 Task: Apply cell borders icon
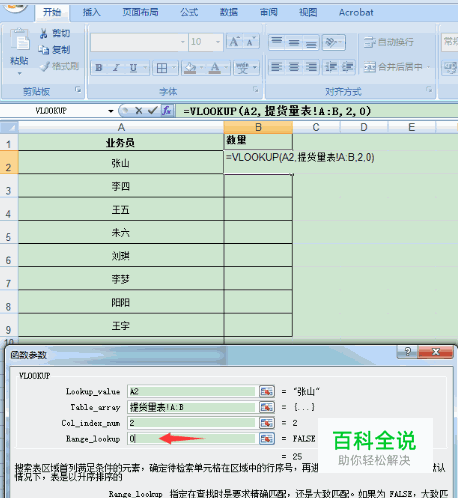coord(162,68)
